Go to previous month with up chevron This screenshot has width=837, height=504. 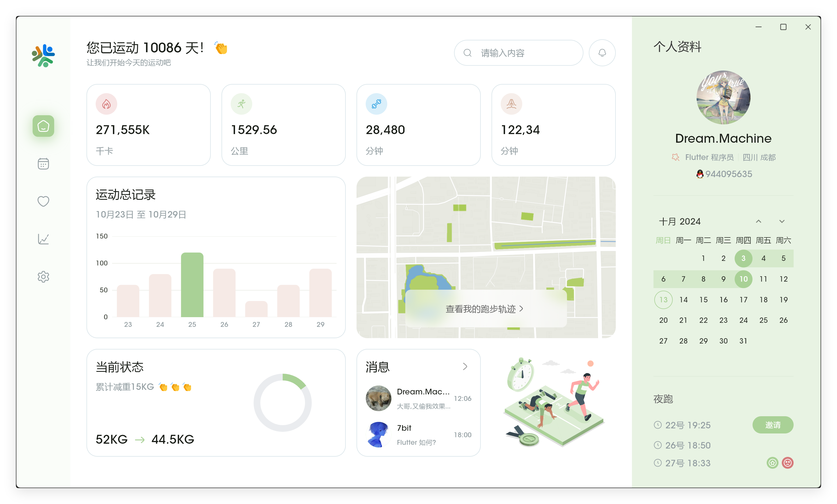pos(759,221)
